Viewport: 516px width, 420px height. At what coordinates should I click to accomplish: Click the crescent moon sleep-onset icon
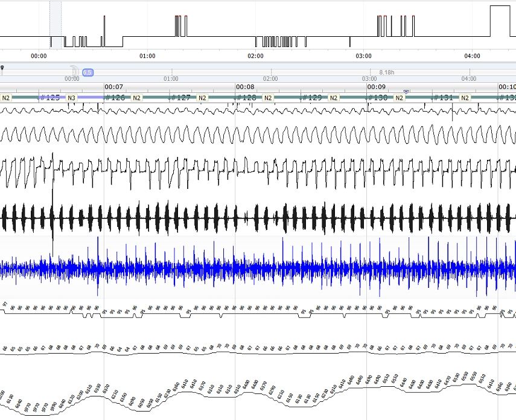[75, 70]
